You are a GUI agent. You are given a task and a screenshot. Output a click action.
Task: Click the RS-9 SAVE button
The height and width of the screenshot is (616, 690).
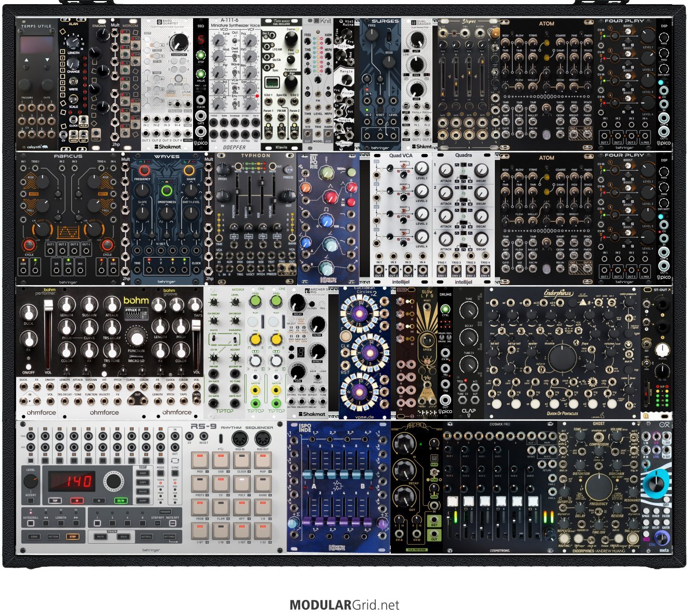point(143,473)
